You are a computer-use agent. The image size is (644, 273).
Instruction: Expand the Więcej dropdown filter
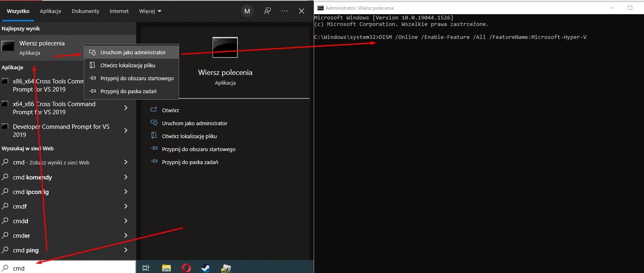150,11
